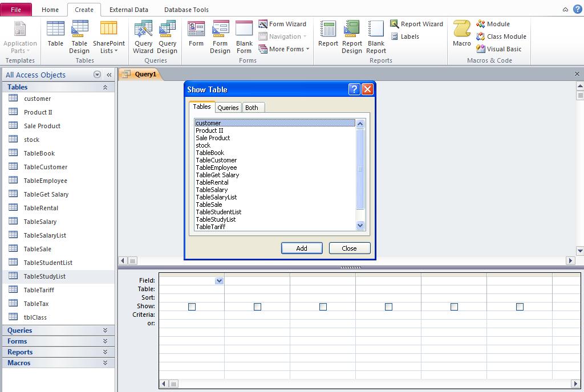This screenshot has width=584, height=392.
Task: Expand the Queries group
Action: tap(106, 330)
